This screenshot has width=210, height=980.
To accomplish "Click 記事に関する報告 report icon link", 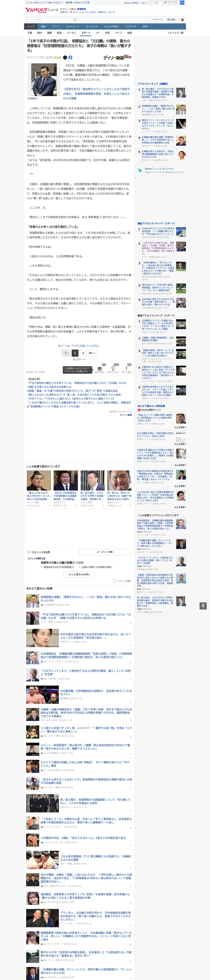I will point(35,372).
